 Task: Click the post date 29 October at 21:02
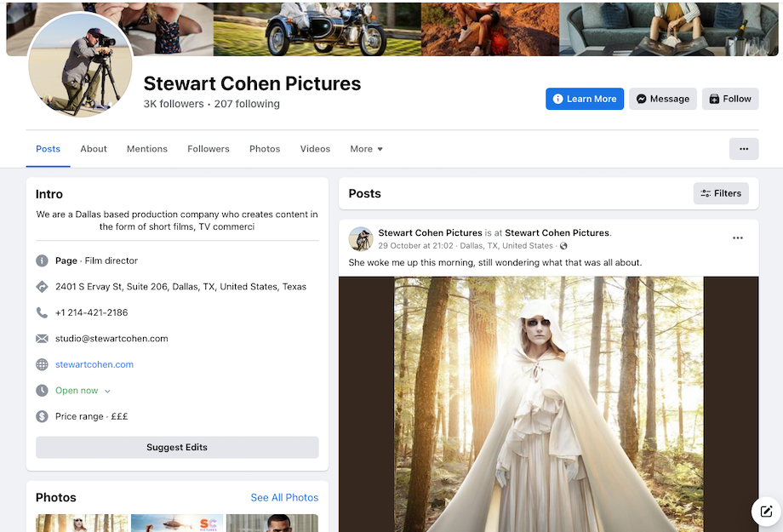click(415, 246)
